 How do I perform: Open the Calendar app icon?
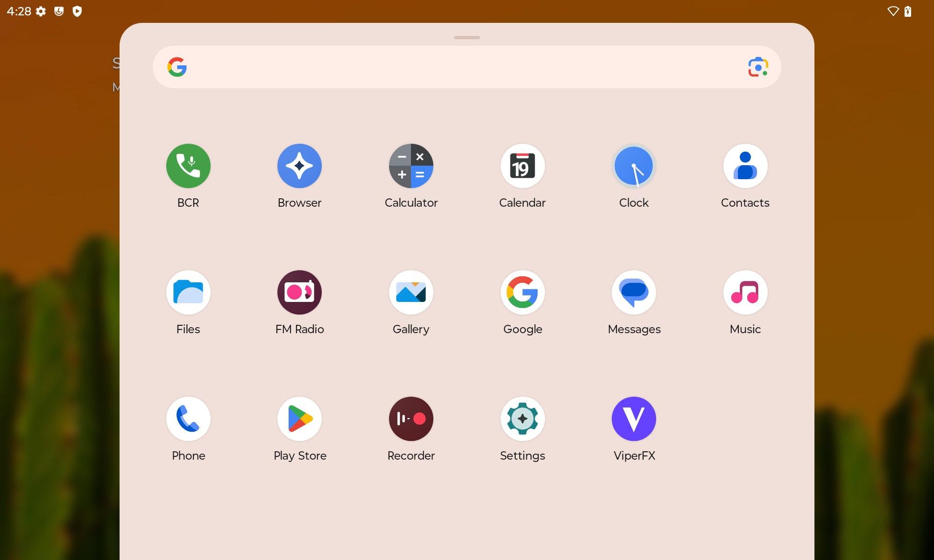pos(523,166)
